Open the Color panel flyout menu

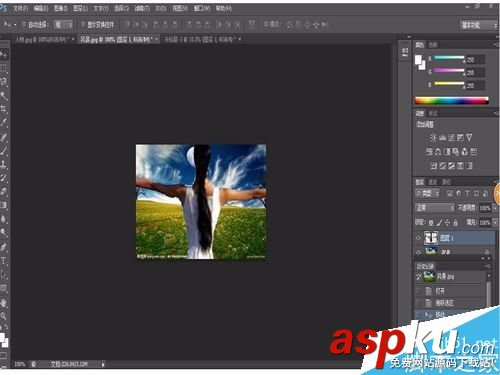495,45
